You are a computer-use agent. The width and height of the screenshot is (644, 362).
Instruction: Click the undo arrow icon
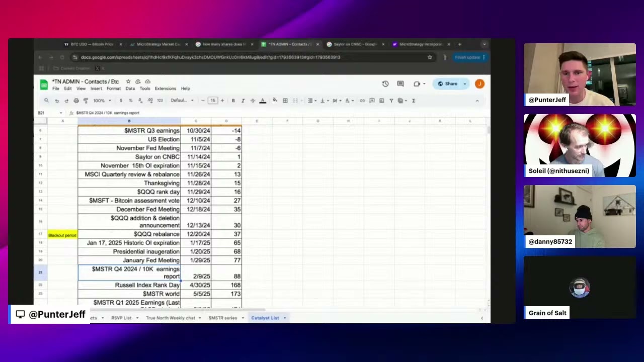tap(57, 101)
